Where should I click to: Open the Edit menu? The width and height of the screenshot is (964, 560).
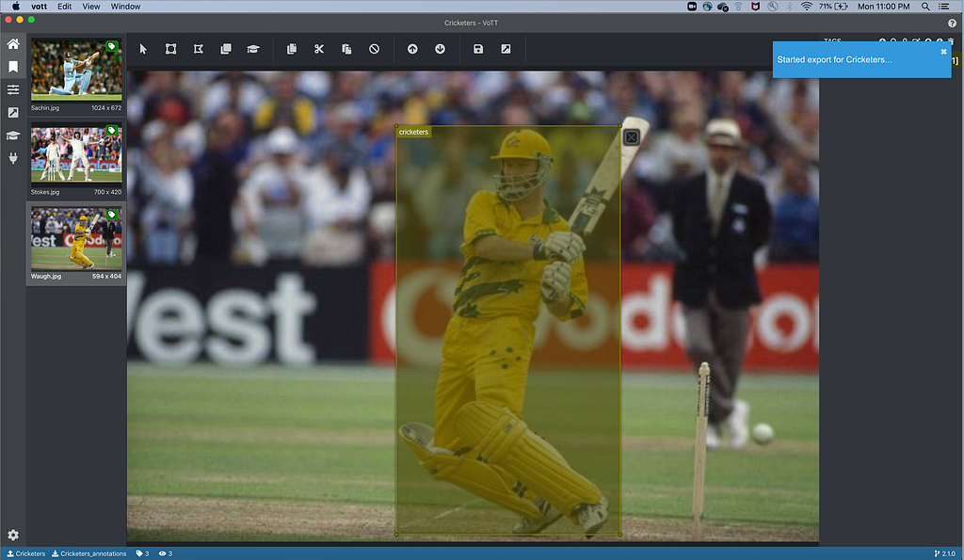click(64, 7)
